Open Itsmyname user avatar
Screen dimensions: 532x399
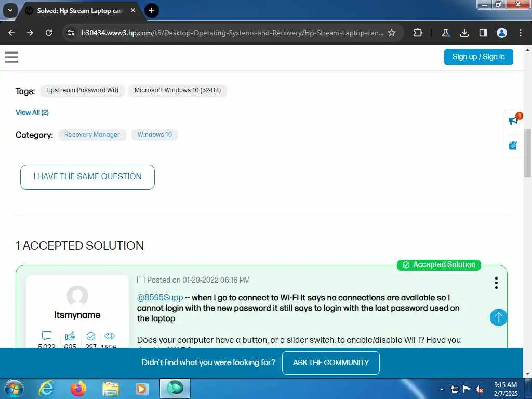pyautogui.click(x=77, y=296)
